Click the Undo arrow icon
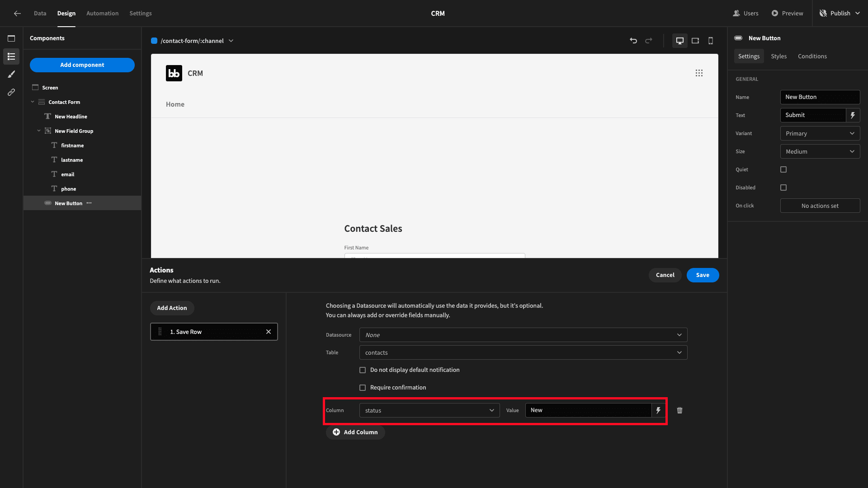The image size is (868, 488). (x=633, y=41)
